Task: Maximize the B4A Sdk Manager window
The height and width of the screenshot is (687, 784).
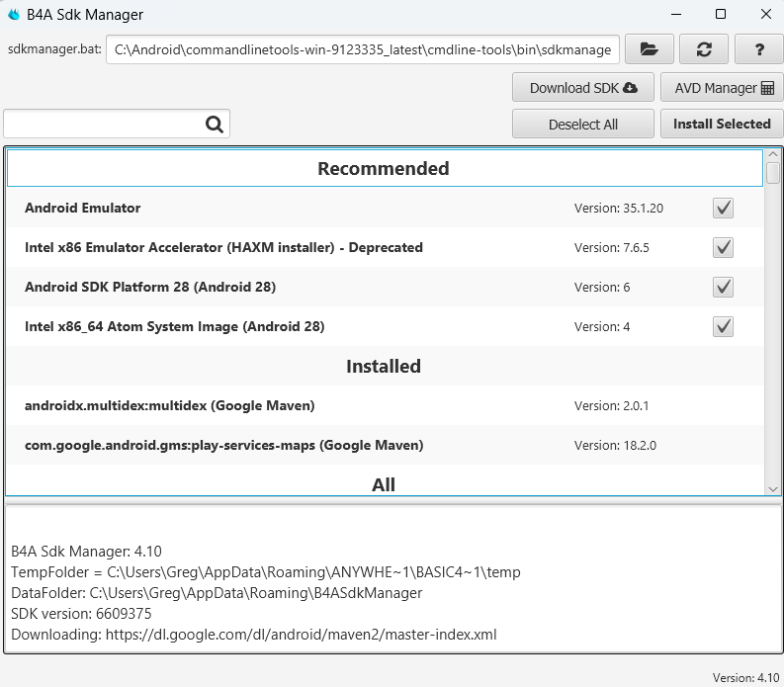Action: [x=721, y=14]
